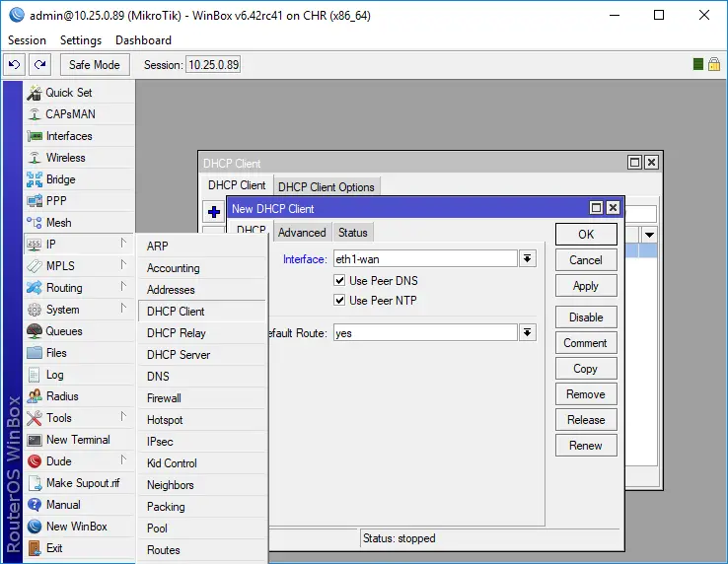Viewport: 728px width, 564px height.
Task: Launch New WinBox from sidebar
Action: (x=79, y=527)
